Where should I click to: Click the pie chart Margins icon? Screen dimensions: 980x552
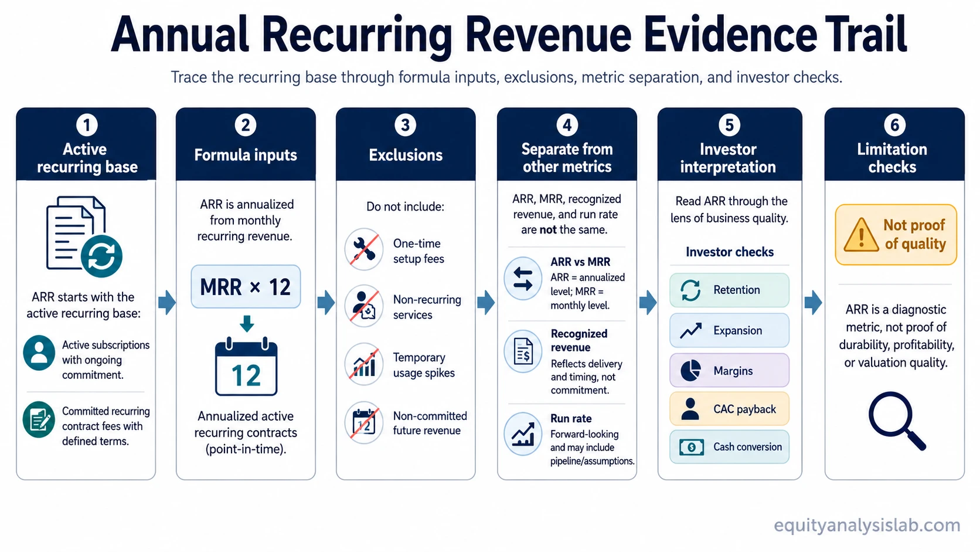691,371
